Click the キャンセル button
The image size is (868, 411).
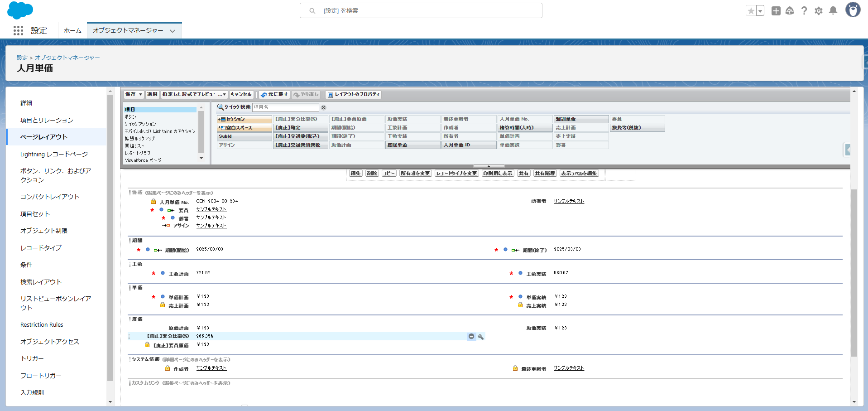[241, 94]
